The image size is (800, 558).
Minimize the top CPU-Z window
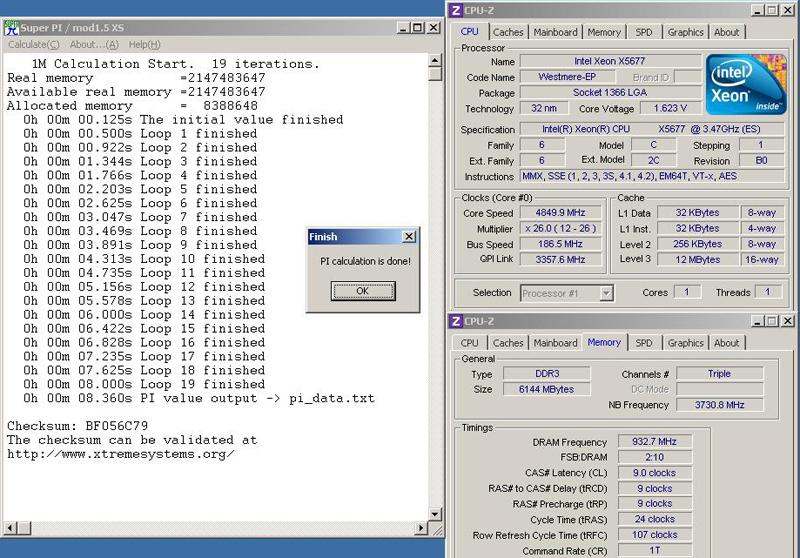(758, 10)
